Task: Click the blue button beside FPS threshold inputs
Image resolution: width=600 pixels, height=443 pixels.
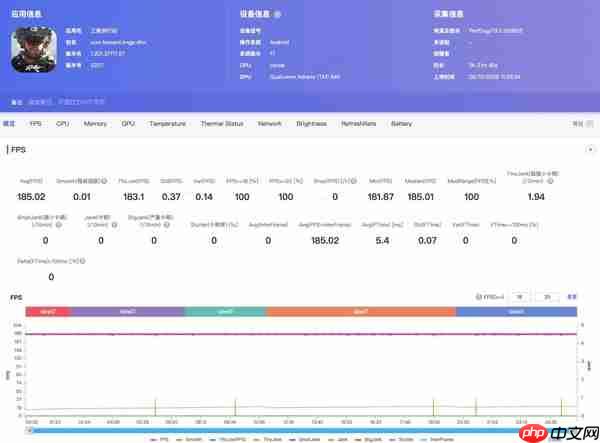Action: tap(572, 297)
